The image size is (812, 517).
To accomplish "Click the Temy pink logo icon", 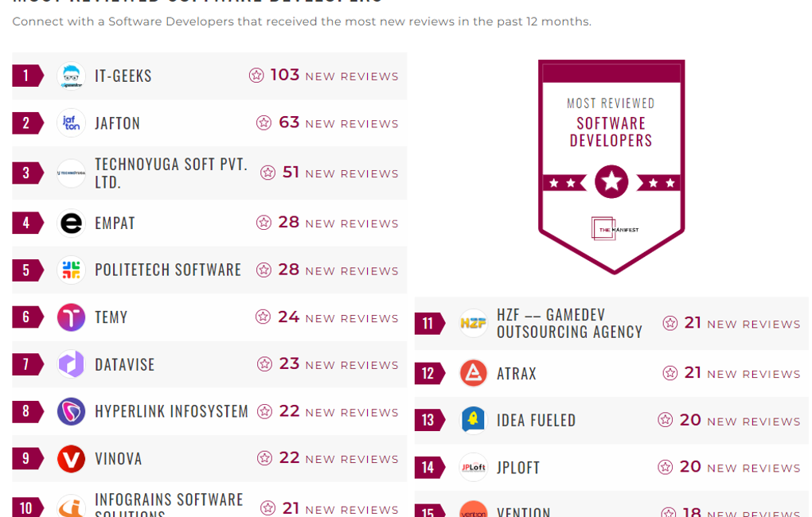I will 71,317.
